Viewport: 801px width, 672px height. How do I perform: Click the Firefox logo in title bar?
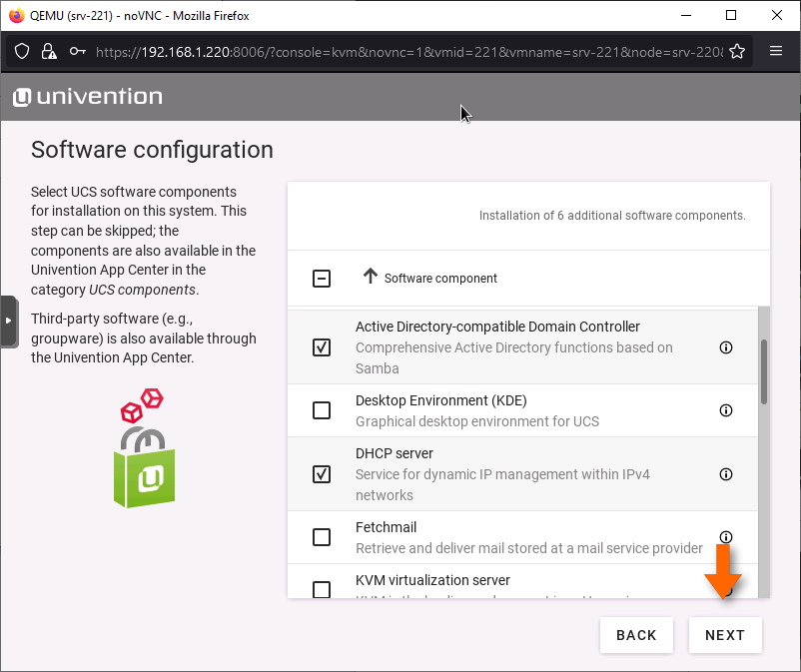pos(16,15)
